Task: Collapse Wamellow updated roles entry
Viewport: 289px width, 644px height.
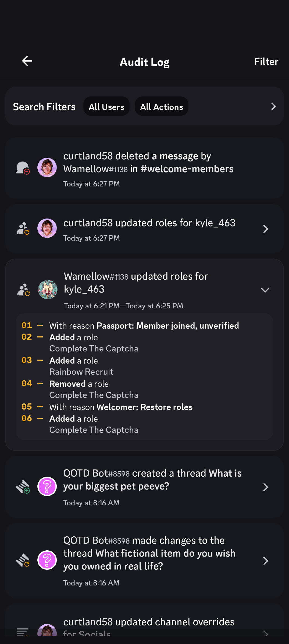Action: [265, 290]
